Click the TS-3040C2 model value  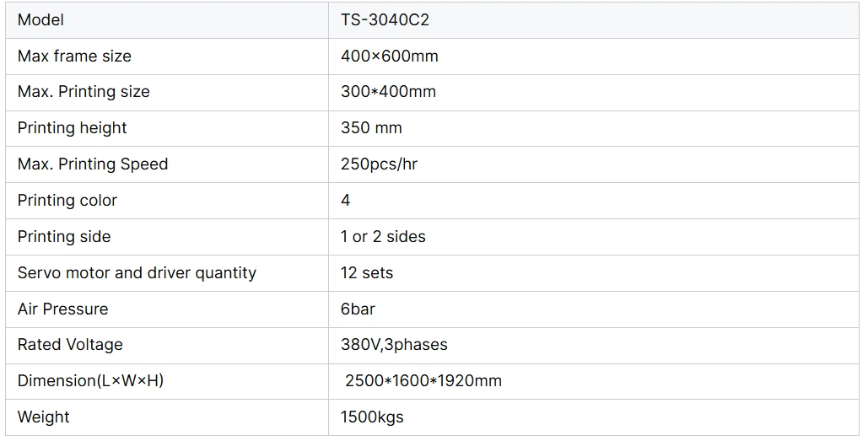tap(385, 20)
